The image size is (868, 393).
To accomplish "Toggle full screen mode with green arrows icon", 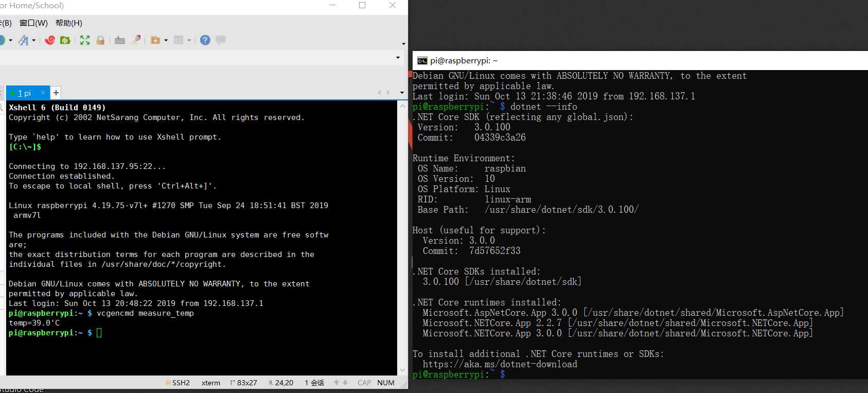I will click(x=85, y=40).
